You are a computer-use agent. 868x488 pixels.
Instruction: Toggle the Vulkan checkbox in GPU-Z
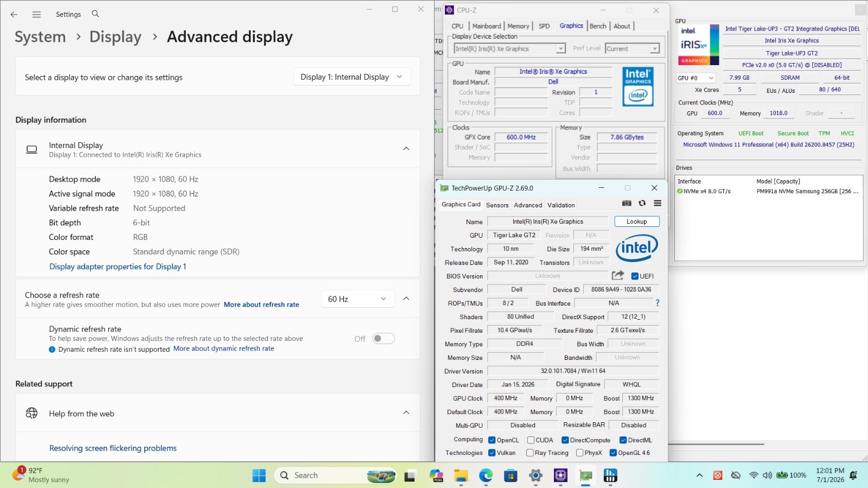[x=492, y=453]
